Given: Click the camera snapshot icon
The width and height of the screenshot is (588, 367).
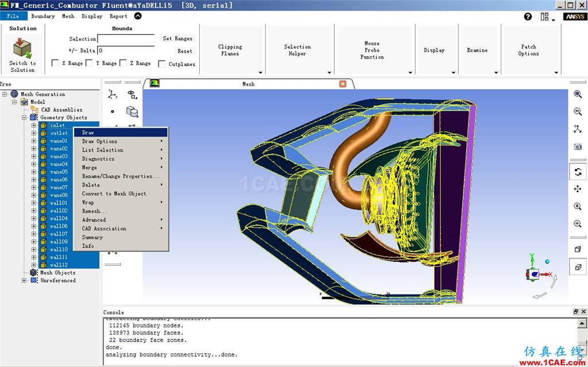Looking at the screenshot, I should point(578,146).
